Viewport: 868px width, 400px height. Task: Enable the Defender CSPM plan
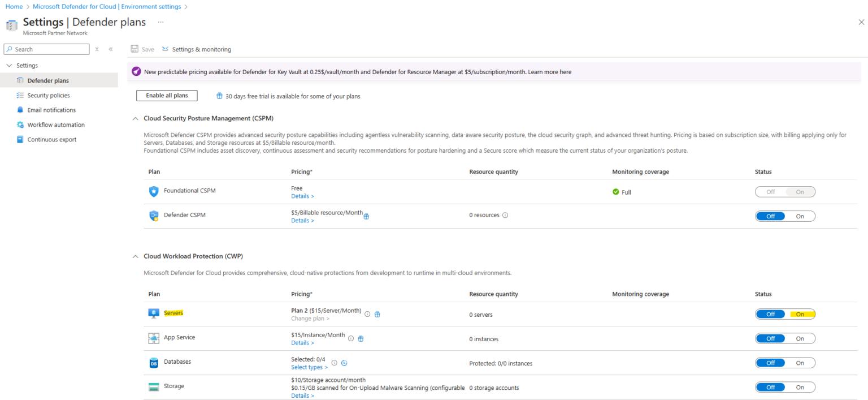[800, 216]
